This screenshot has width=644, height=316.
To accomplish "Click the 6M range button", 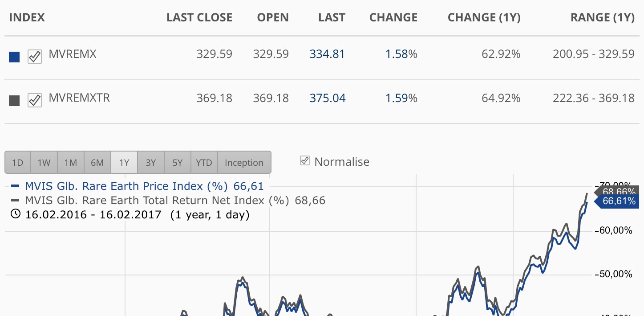I will [x=97, y=162].
